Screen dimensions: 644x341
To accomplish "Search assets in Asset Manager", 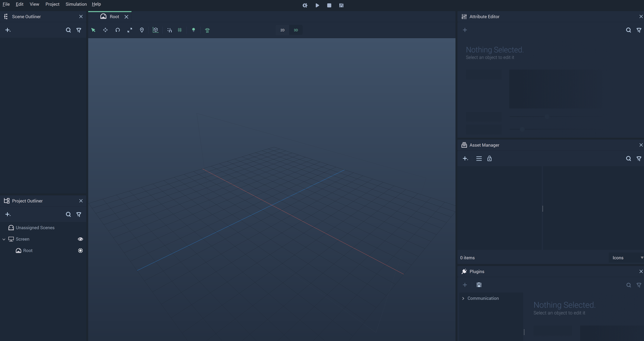I will (x=629, y=158).
